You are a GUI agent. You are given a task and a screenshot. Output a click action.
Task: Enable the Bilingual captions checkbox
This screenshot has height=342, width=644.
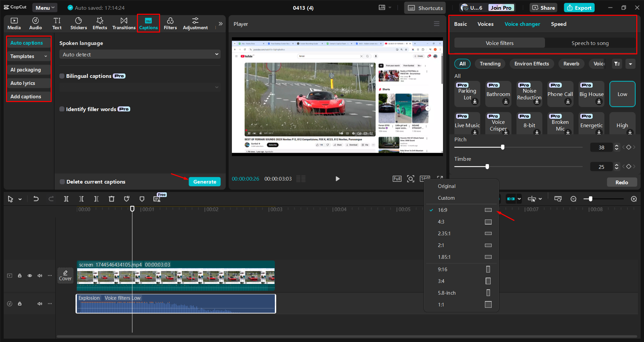click(x=62, y=76)
